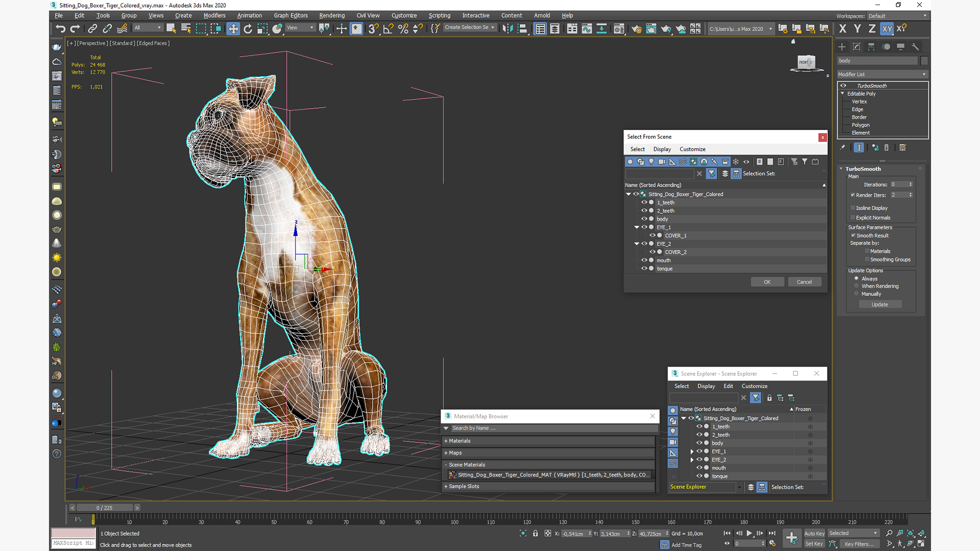The image size is (980, 551).
Task: Open Render Setup from main toolbar
Action: click(636, 29)
